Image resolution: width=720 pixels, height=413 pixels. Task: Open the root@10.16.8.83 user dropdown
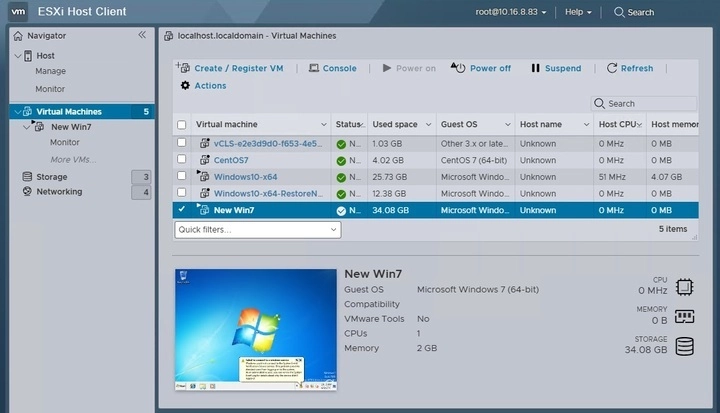[x=511, y=12]
